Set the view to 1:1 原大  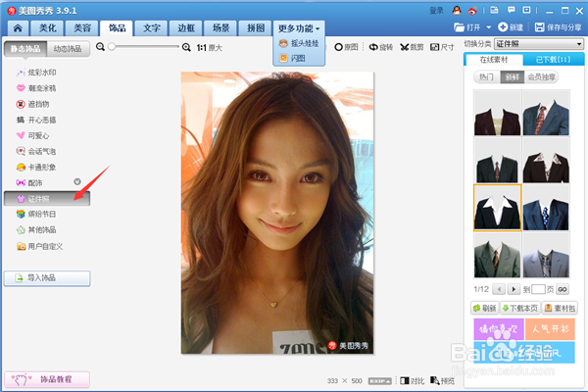click(x=210, y=48)
